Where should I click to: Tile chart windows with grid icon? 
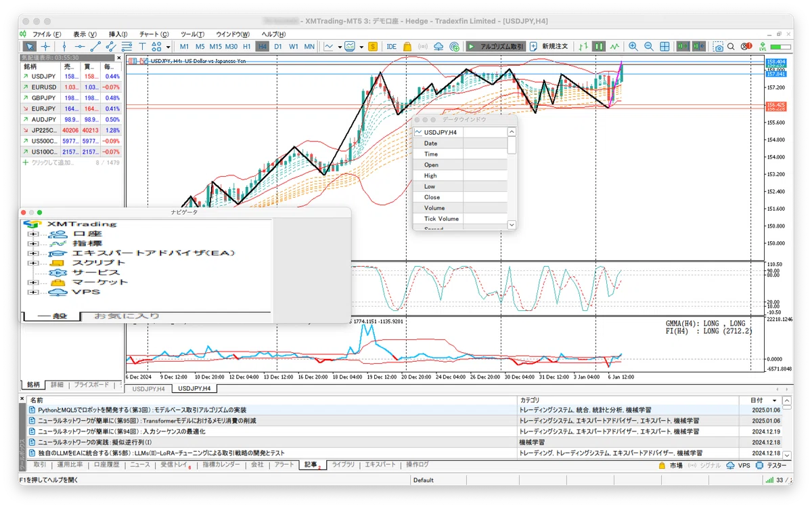point(664,47)
